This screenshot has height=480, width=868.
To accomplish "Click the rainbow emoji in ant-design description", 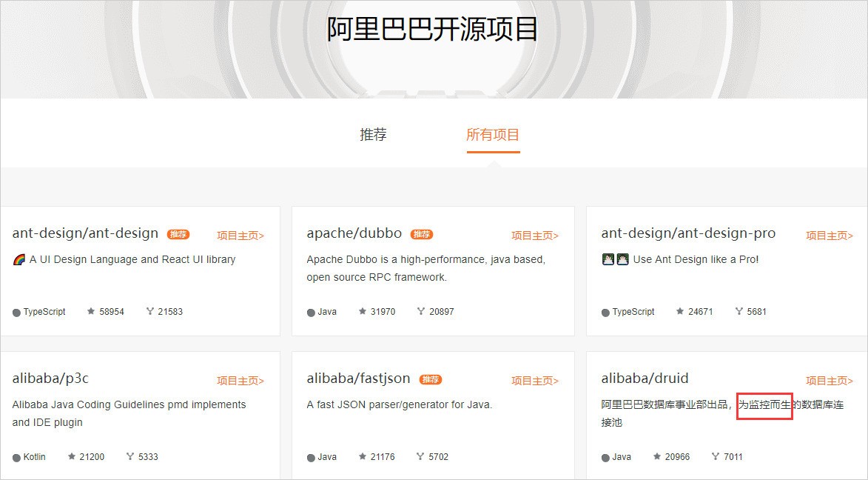I will (18, 259).
